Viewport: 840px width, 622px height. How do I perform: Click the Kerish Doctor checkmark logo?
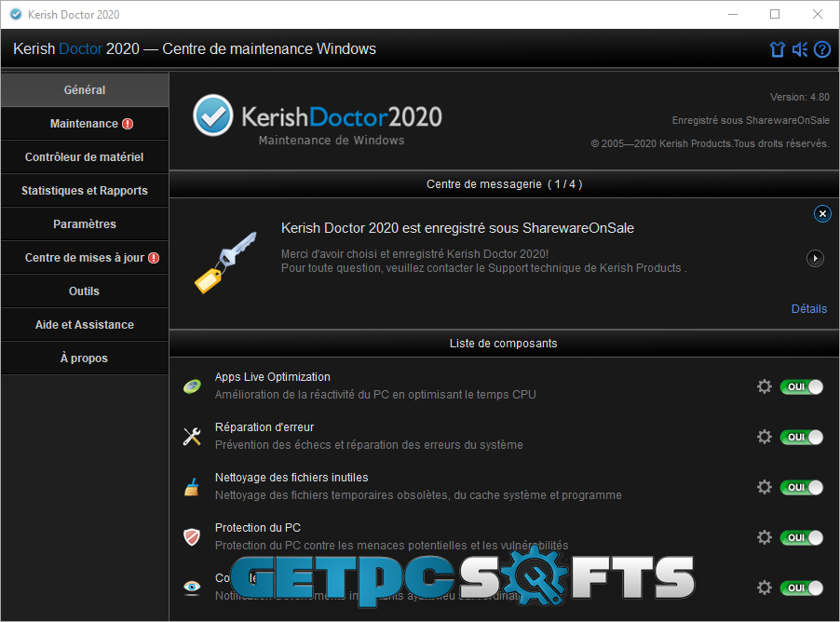click(x=213, y=115)
